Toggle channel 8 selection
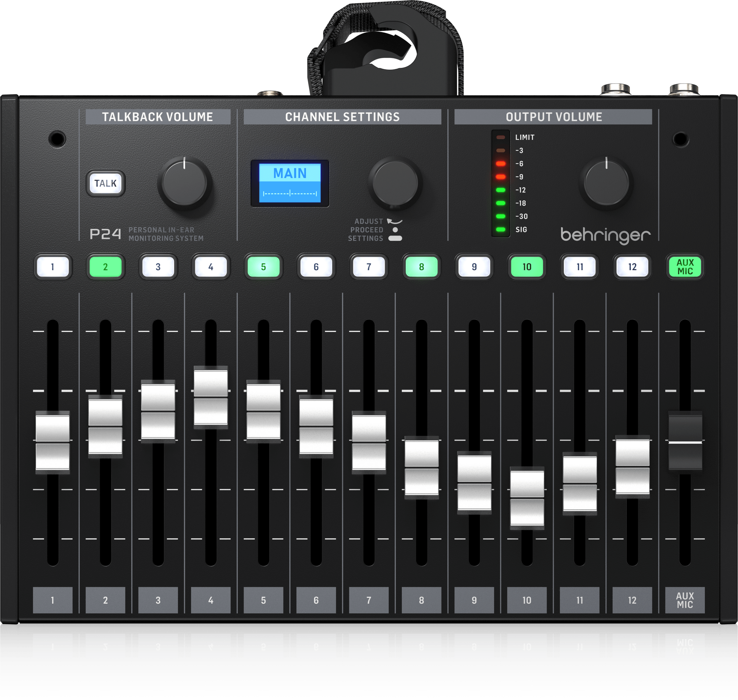Screen dimensions: 738x700 pos(421,266)
